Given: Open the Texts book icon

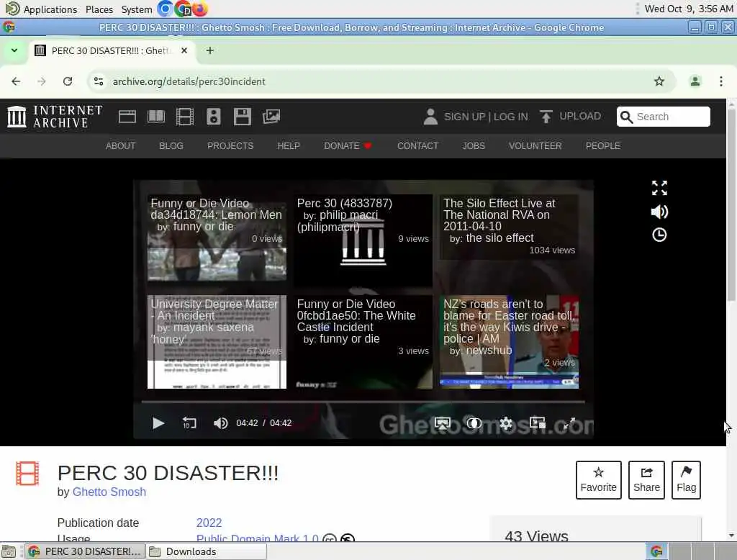Looking at the screenshot, I should pyautogui.click(x=156, y=116).
